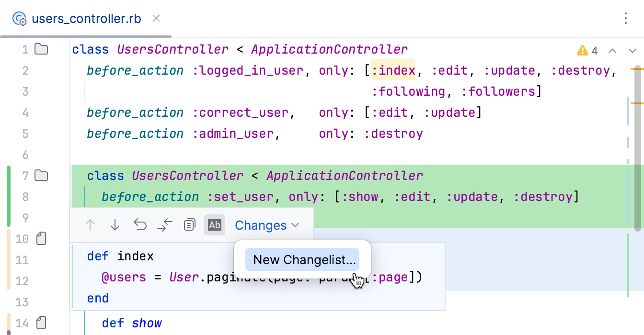Click the file change gutter icon on line 10
Screen dimensions: 644x335
tap(41, 238)
